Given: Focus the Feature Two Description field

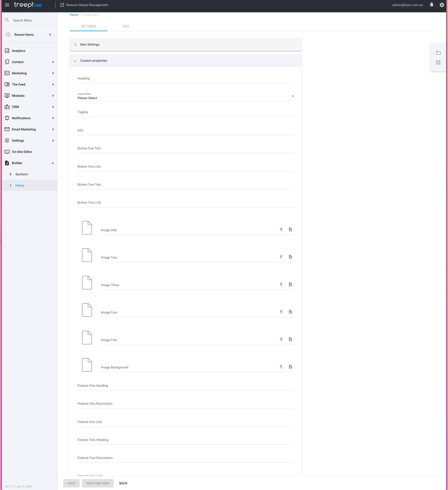Looking at the screenshot, I should tap(186, 458).
